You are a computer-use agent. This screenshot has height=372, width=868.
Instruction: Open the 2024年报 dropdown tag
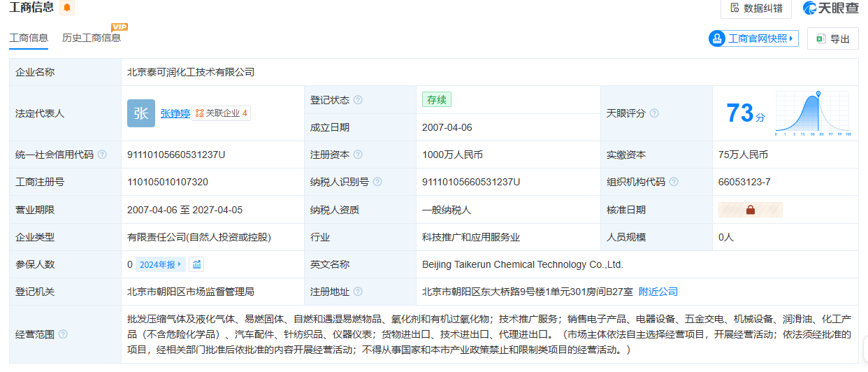coord(160,264)
